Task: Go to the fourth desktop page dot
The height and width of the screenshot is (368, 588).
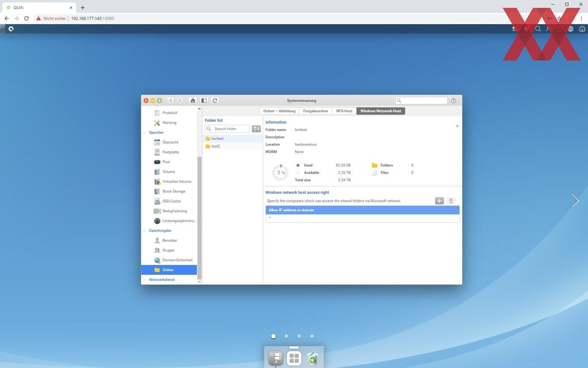Action: tap(312, 336)
